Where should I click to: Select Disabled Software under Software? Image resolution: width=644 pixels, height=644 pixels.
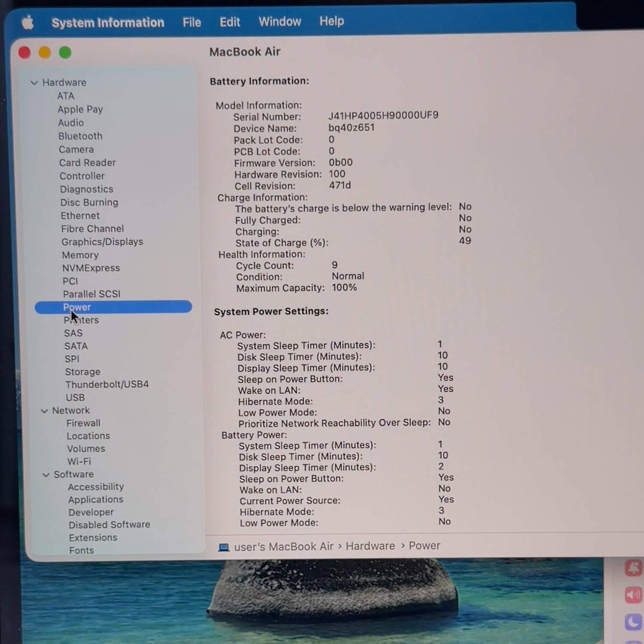tap(109, 525)
